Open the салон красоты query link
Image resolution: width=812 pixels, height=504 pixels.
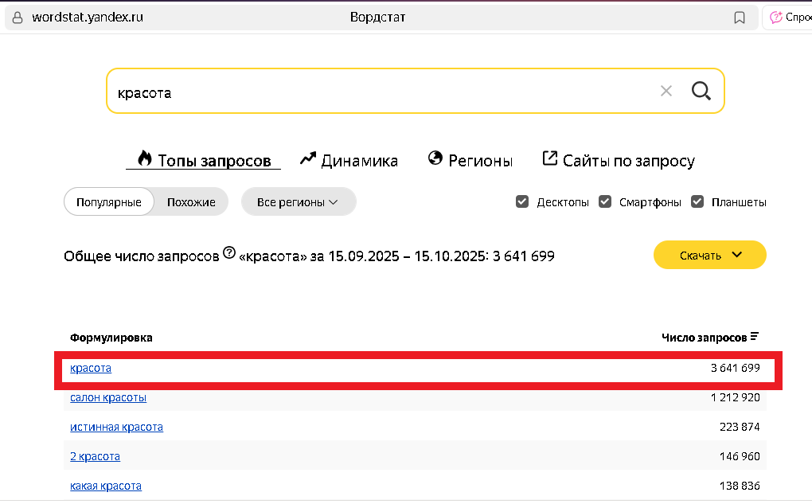[x=107, y=397]
